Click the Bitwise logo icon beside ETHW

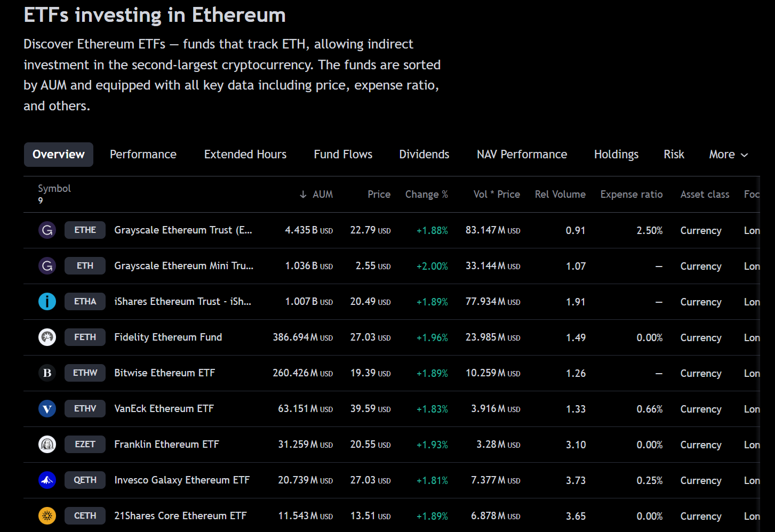[x=47, y=373]
